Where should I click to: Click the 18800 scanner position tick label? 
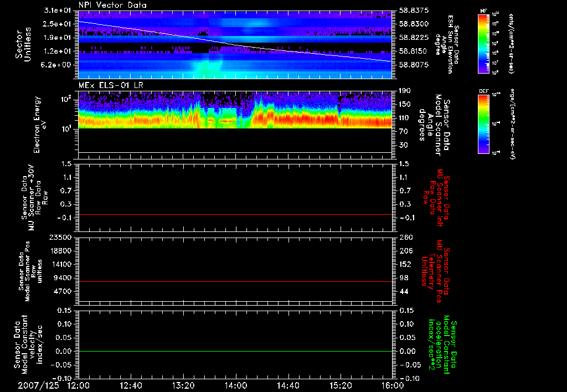tap(60, 251)
